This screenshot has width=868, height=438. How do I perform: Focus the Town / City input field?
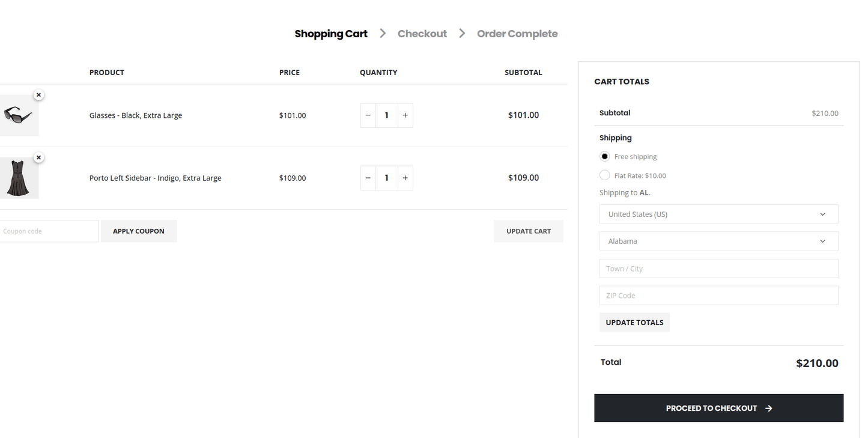pos(718,269)
